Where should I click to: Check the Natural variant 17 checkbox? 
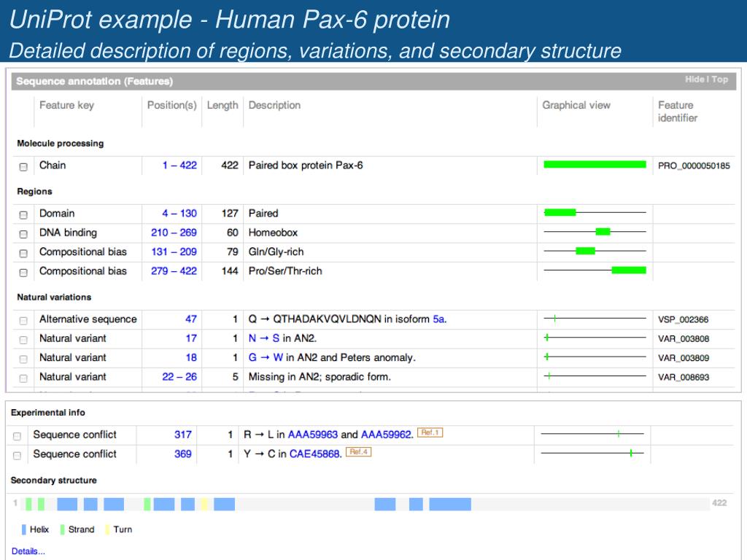pyautogui.click(x=23, y=340)
